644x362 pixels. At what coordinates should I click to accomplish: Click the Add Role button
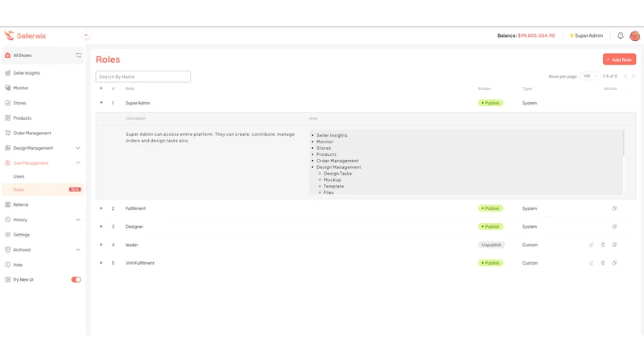619,60
